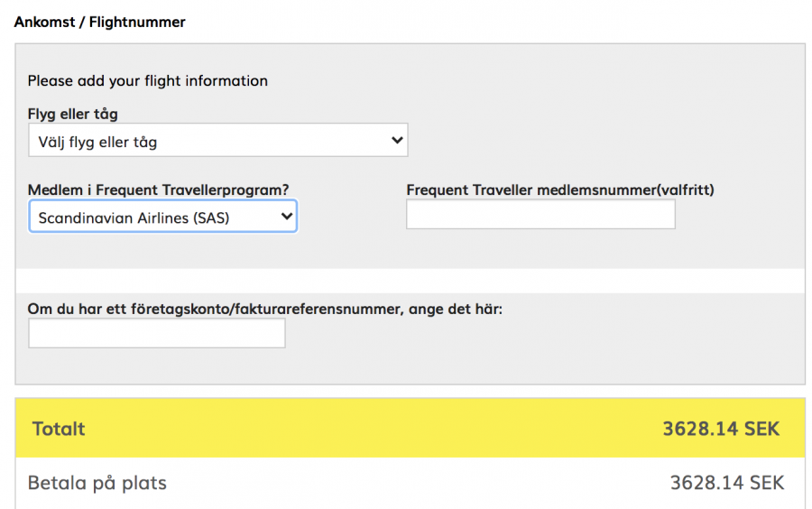Image resolution: width=812 pixels, height=509 pixels.
Task: Click the företagskonto/fakturareferensnummer text box
Action: tap(157, 333)
